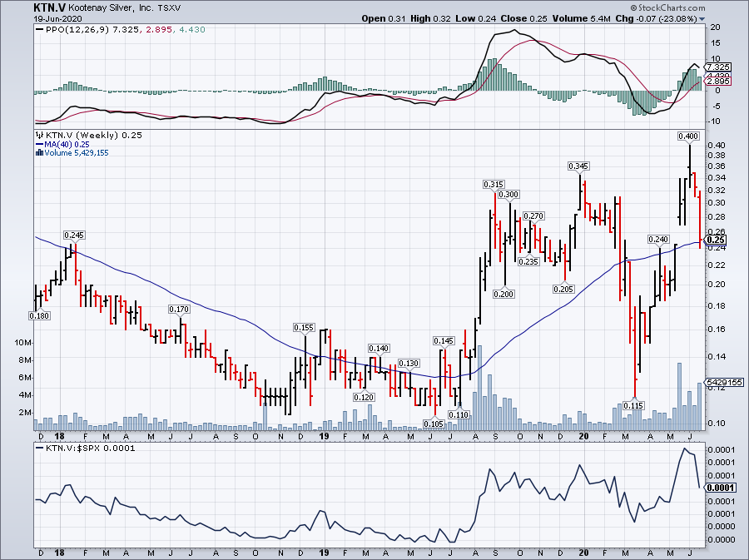Click the KTN.V:$SPX 0.0001 ratio legend
This screenshot has height=560, width=749.
[x=86, y=448]
